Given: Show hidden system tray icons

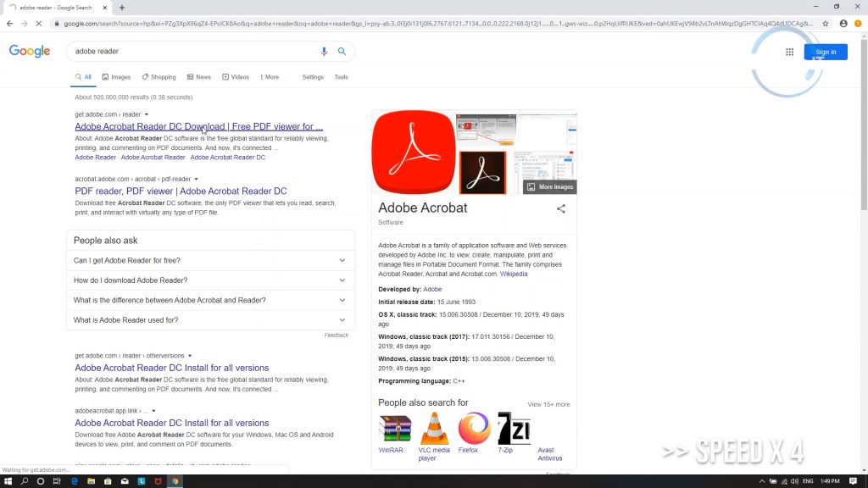Looking at the screenshot, I should 762,481.
